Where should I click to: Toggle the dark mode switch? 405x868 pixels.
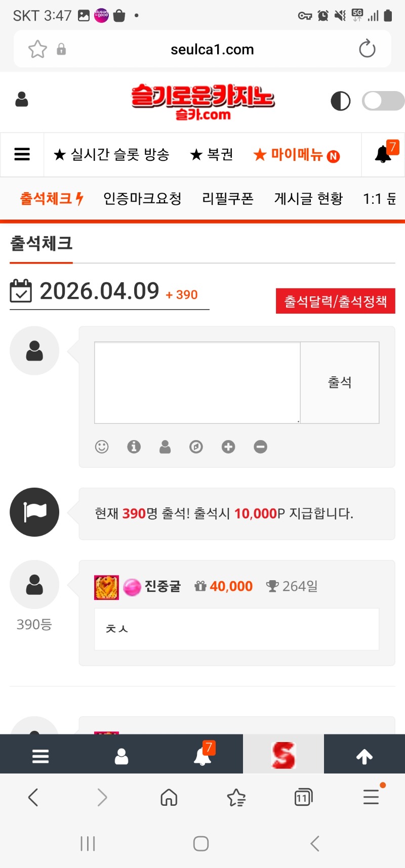383,101
